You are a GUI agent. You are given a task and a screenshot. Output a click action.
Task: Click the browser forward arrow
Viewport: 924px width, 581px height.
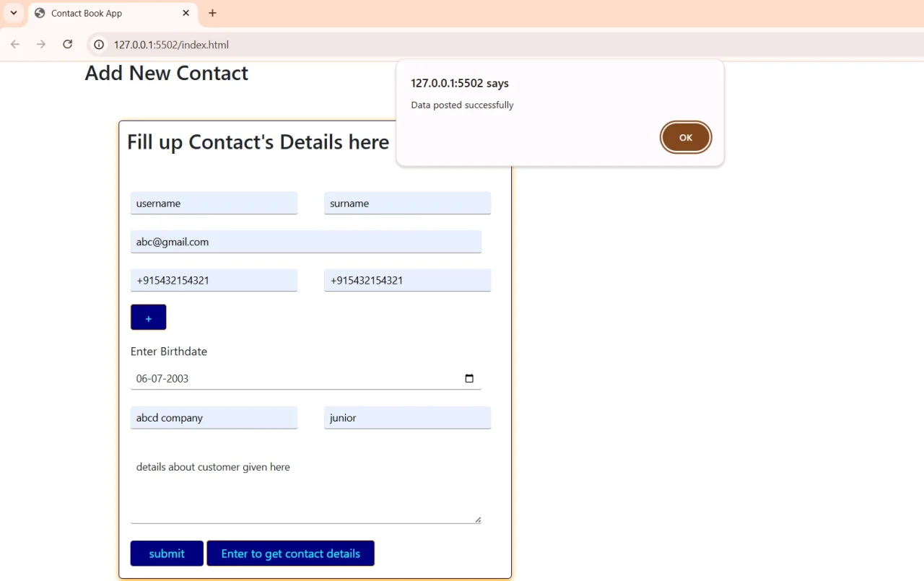pos(41,44)
